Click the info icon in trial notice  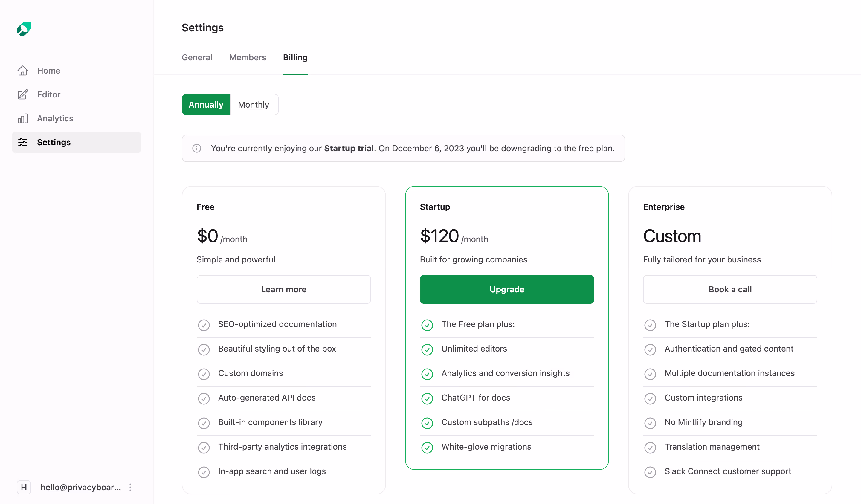pyautogui.click(x=196, y=148)
